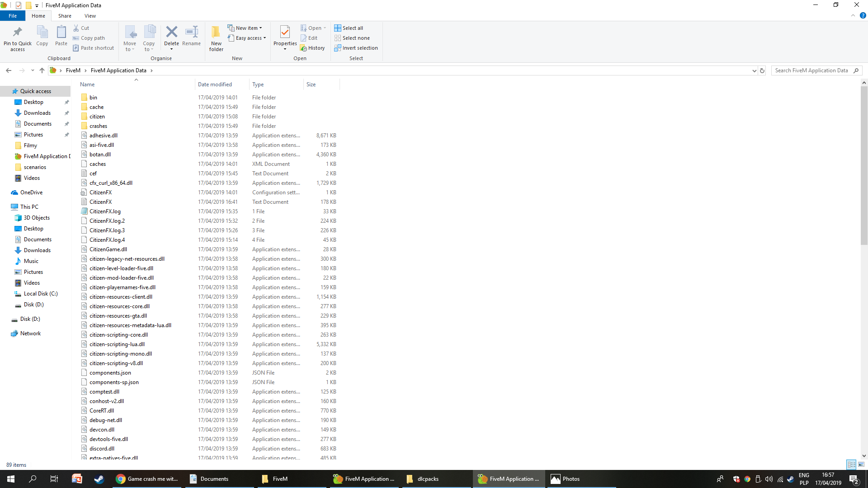Open Steam from the taskbar
Viewport: 868px width, 488px height.
pyautogui.click(x=99, y=479)
